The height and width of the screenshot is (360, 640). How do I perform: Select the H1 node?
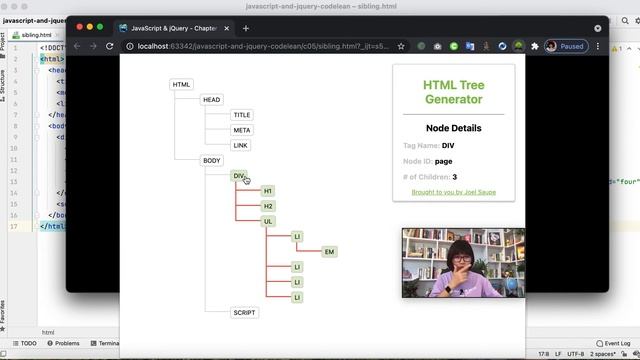(x=268, y=191)
